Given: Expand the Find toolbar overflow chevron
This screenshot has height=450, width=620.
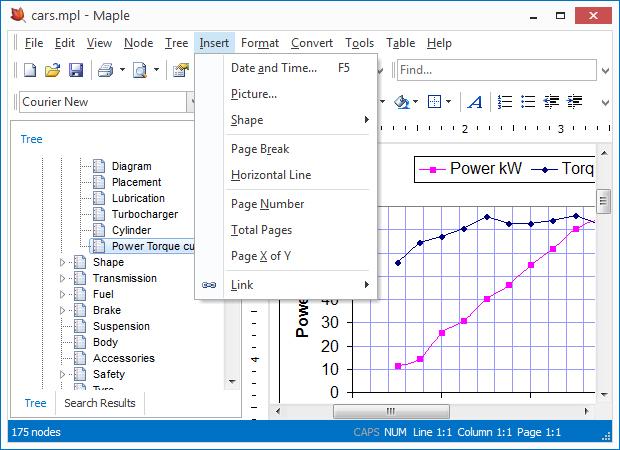Looking at the screenshot, I should pos(605,71).
